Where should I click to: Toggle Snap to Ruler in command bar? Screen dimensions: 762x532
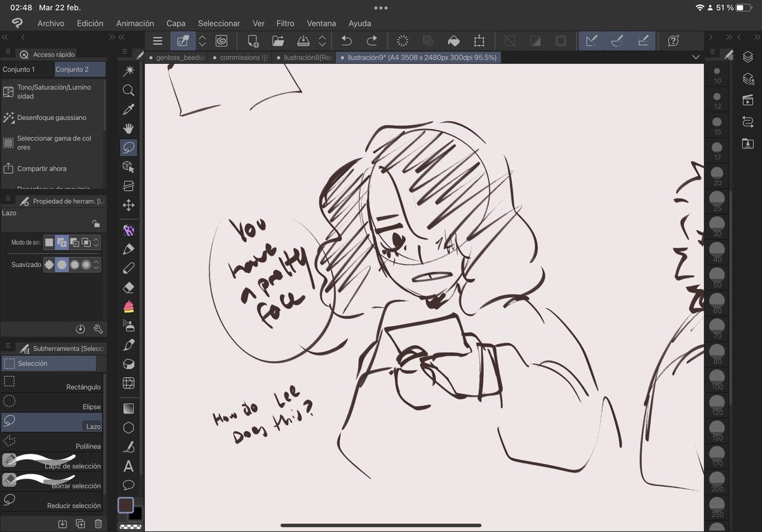(x=591, y=41)
